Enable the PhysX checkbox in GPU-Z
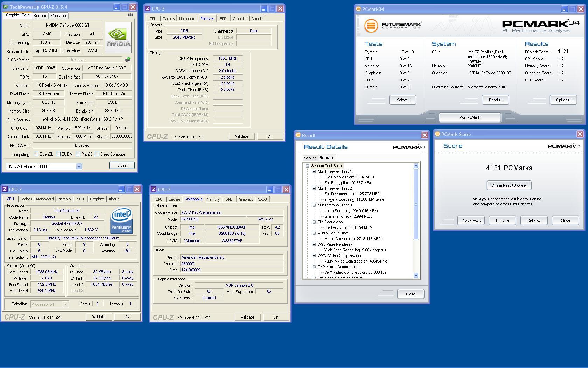Screen dimensions: 588x368 (x=78, y=154)
